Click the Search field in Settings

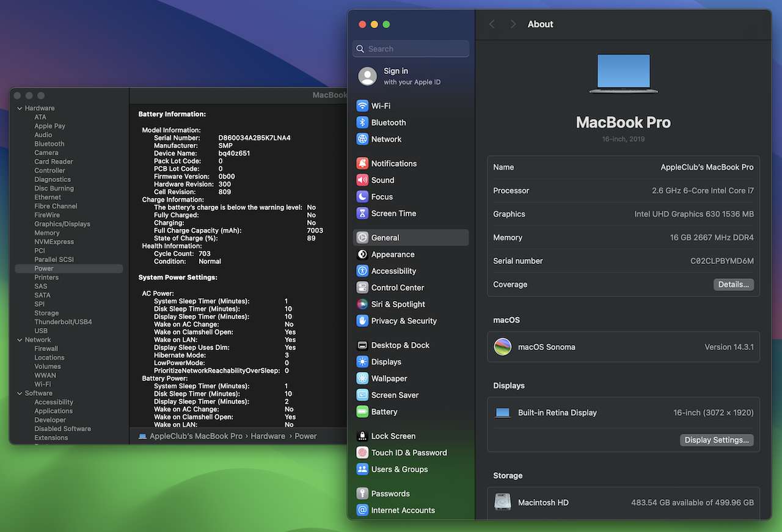click(x=415, y=49)
